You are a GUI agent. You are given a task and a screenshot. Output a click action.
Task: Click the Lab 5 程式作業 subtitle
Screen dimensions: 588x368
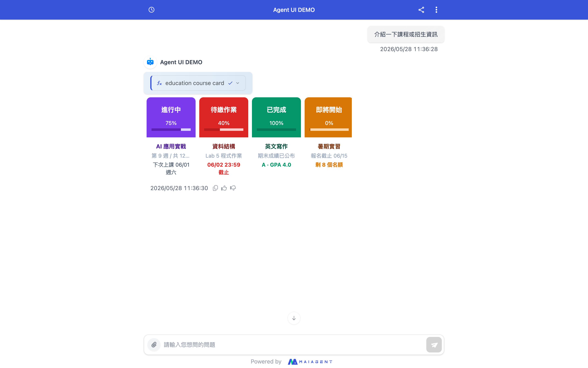click(224, 156)
